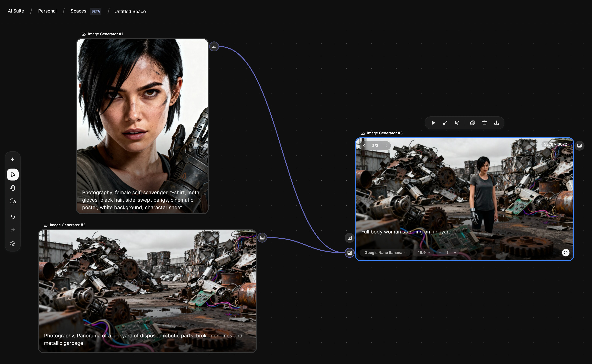Run the selected node with play button
The height and width of the screenshot is (364, 592).
click(x=433, y=123)
